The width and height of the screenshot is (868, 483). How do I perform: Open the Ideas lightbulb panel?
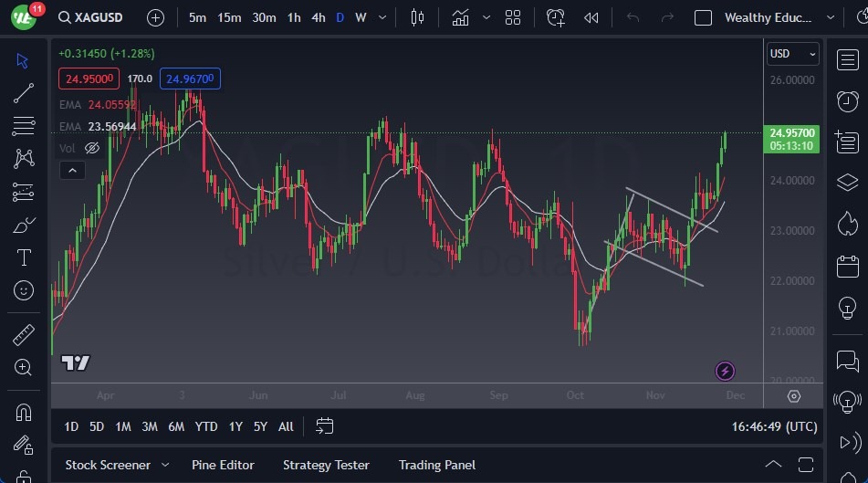coord(847,309)
